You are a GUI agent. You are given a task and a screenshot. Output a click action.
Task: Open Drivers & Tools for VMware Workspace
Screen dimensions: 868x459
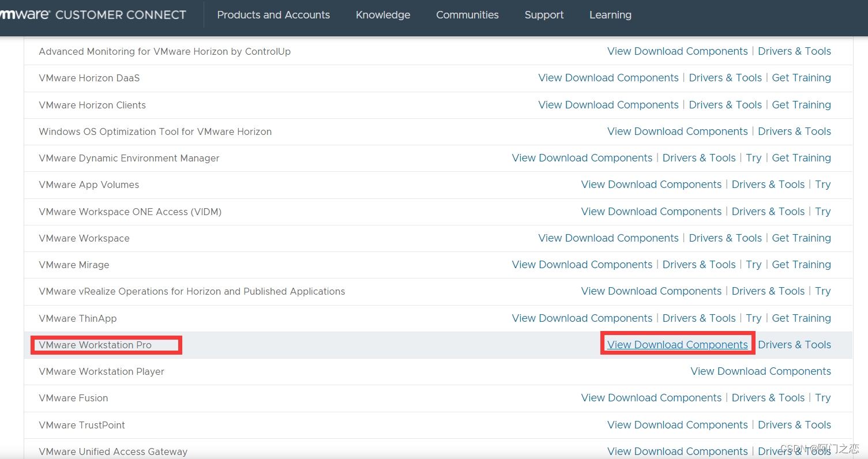tap(726, 238)
